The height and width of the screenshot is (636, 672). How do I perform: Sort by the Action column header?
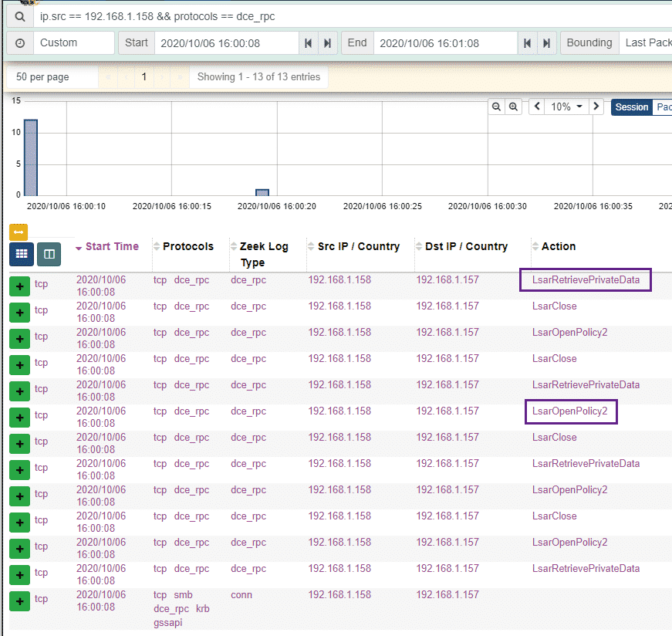[559, 246]
